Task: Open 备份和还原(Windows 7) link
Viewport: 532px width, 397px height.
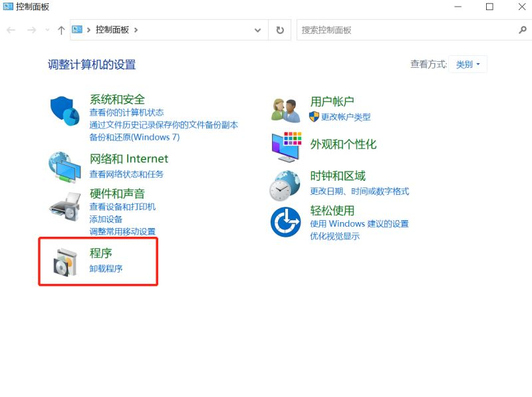Action: [134, 137]
